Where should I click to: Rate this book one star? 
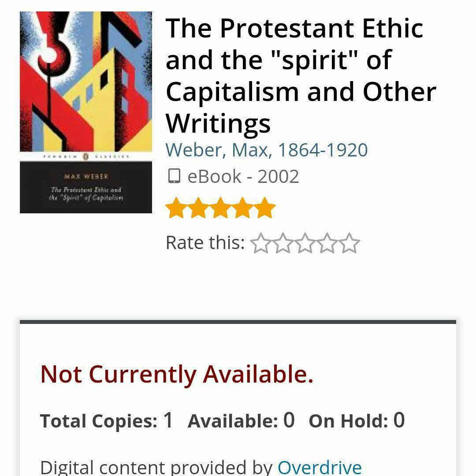click(261, 243)
